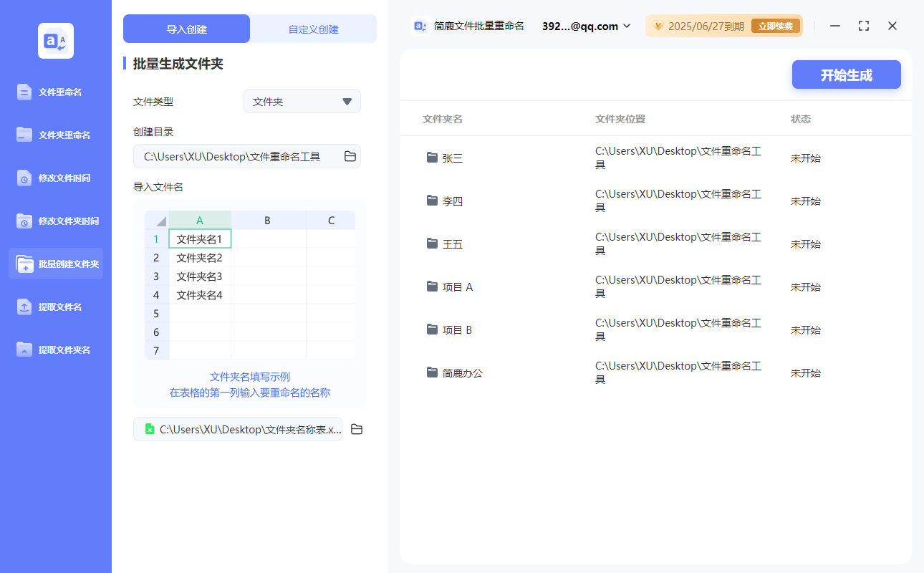The image size is (924, 573).
Task: Switch to the 导入创建 tab
Action: click(x=185, y=28)
